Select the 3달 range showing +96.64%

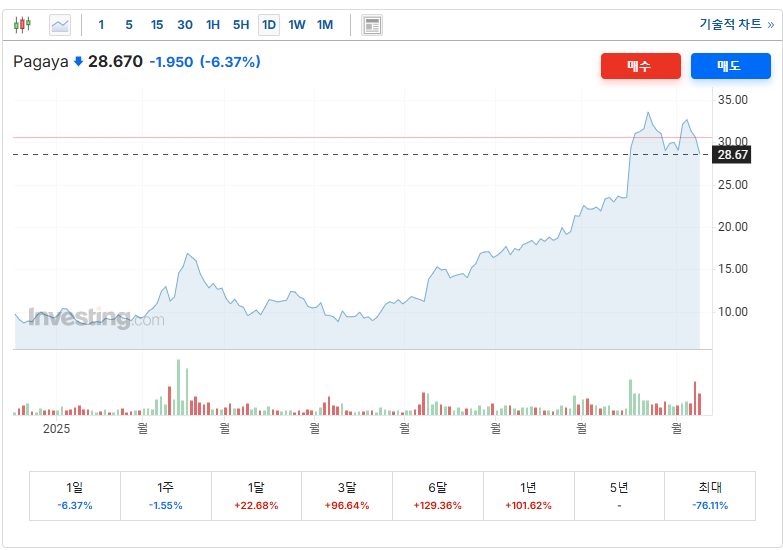tap(347, 496)
